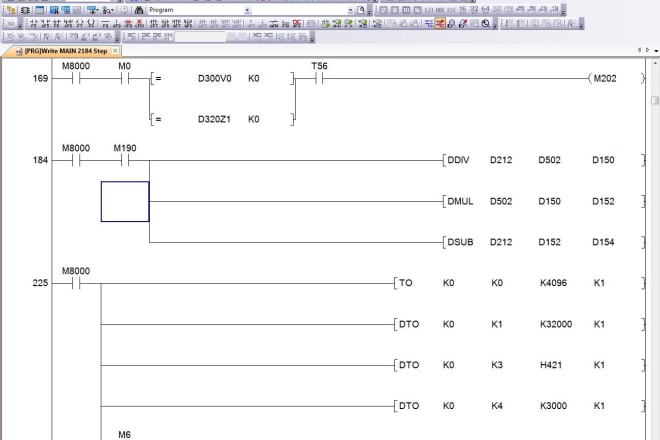Image resolution: width=660 pixels, height=440 pixels.
Task: Click the new page icon beside dropdowns
Action: tap(361, 10)
